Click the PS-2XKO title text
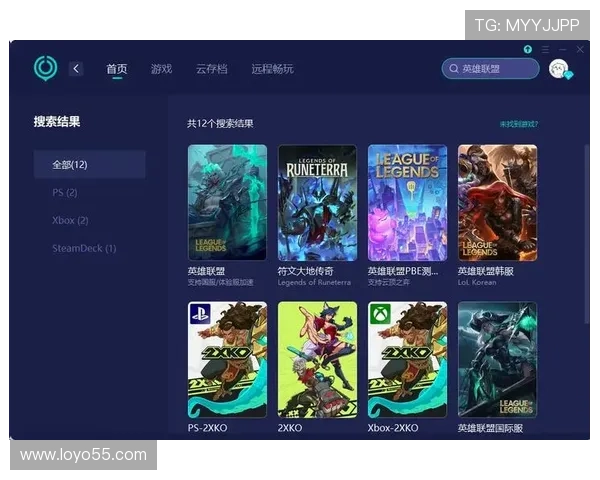Image resolution: width=600 pixels, height=480 pixels. (207, 428)
